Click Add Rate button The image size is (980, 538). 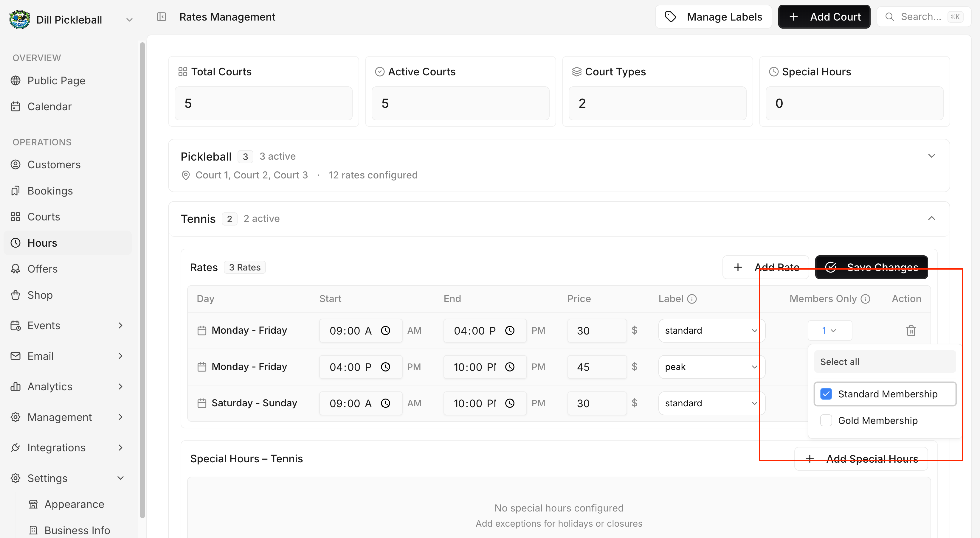coord(765,267)
